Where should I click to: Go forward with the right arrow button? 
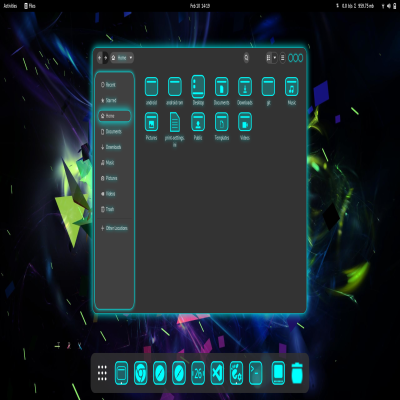pyautogui.click(x=105, y=58)
